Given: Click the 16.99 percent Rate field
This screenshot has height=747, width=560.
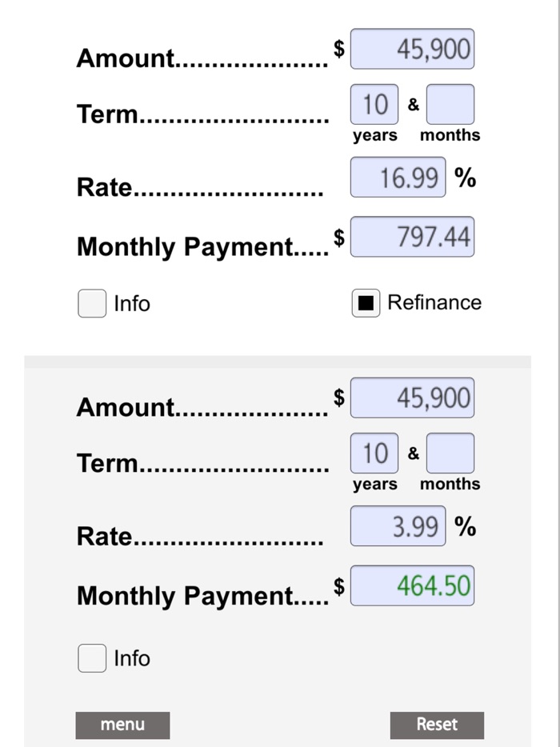Looking at the screenshot, I should (x=398, y=178).
